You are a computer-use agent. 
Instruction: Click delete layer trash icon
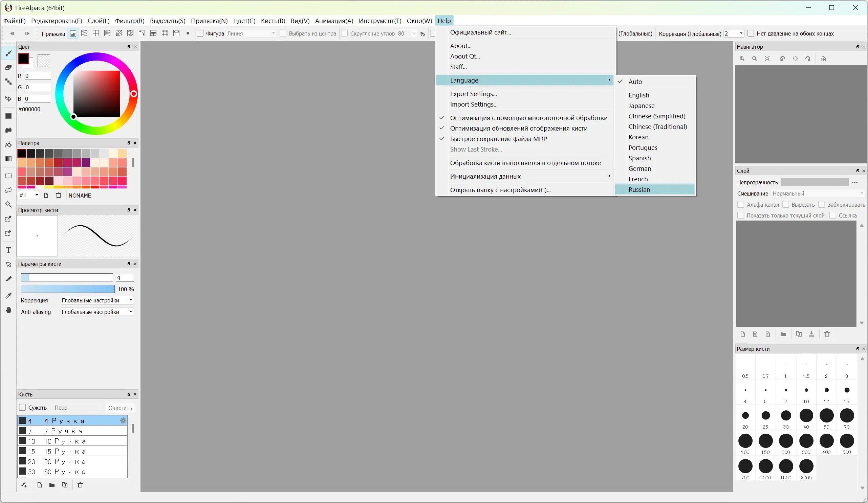[x=827, y=334]
